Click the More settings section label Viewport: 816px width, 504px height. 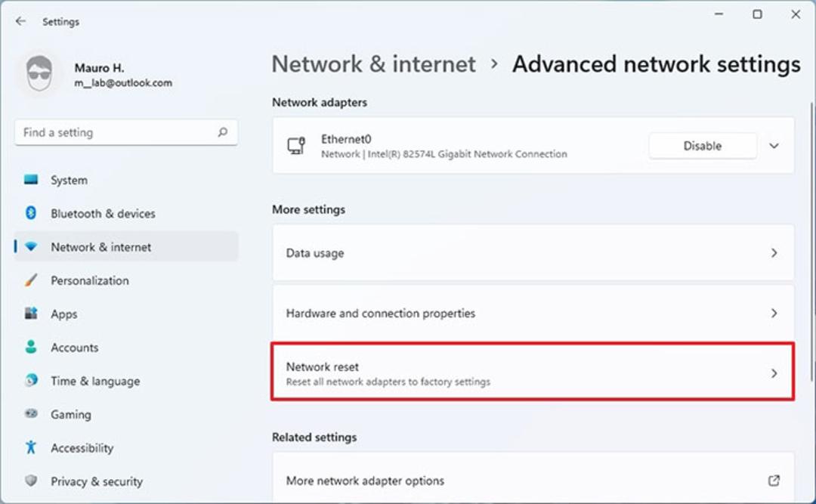tap(308, 209)
